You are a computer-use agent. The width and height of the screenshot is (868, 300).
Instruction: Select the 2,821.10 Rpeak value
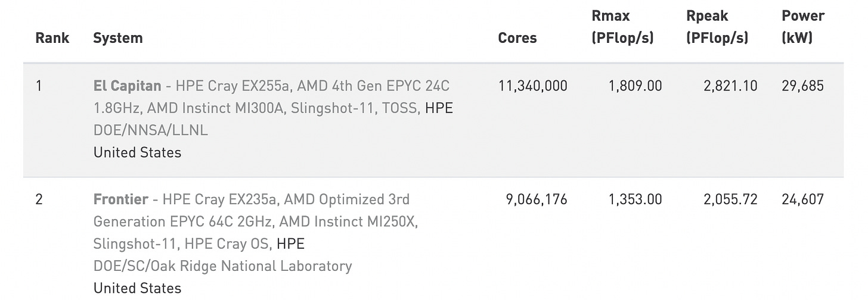pos(730,86)
